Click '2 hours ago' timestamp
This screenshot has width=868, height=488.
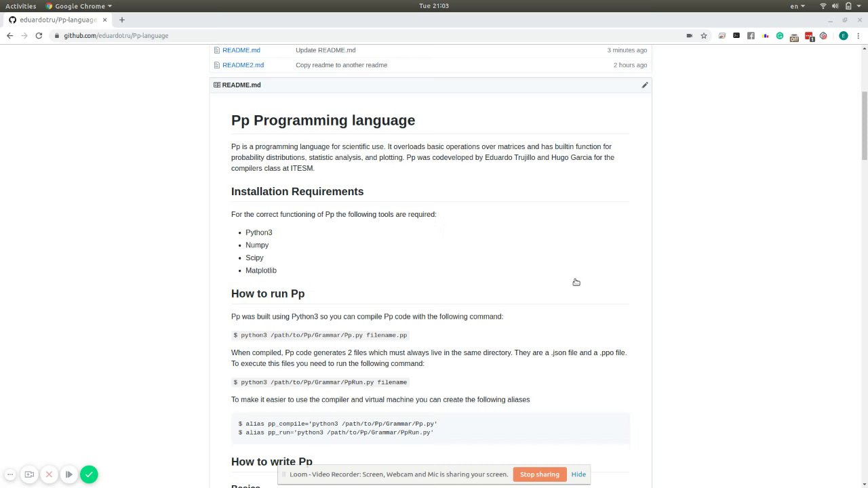pos(630,65)
